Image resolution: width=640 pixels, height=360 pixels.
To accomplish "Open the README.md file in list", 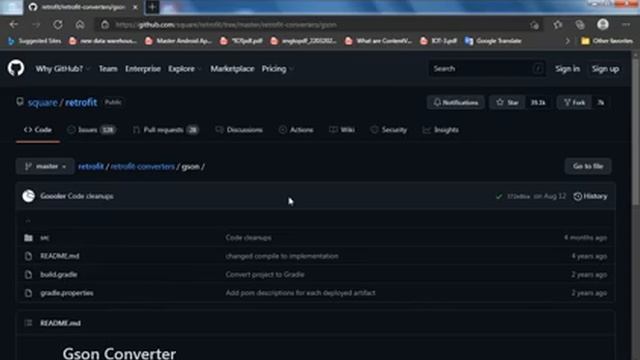I will pos(60,256).
